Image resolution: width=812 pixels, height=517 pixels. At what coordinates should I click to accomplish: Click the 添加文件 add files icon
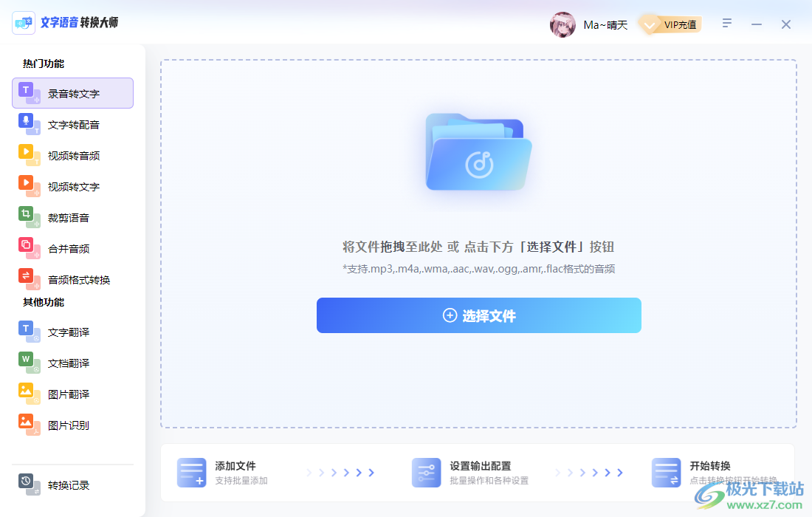191,471
